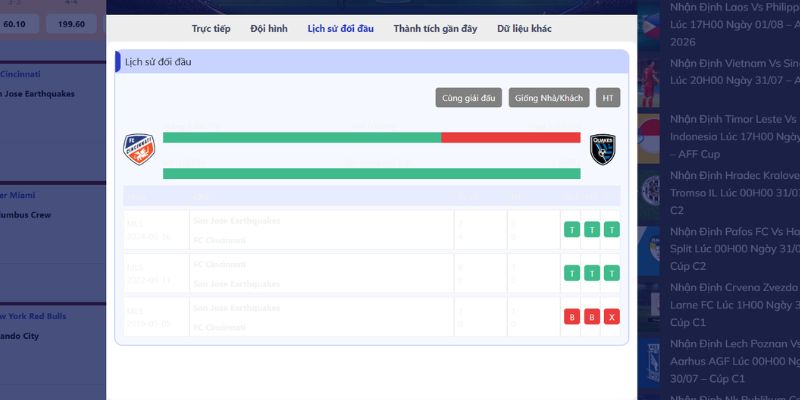Click the 199.60 odds button

click(x=71, y=24)
